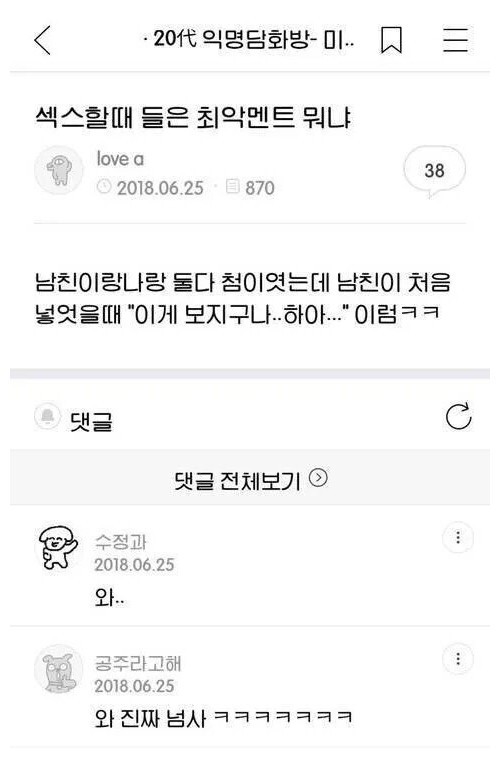This screenshot has width=500, height=763.
Task: View 공주라고해's profile avatar
Action: pyautogui.click(x=59, y=669)
